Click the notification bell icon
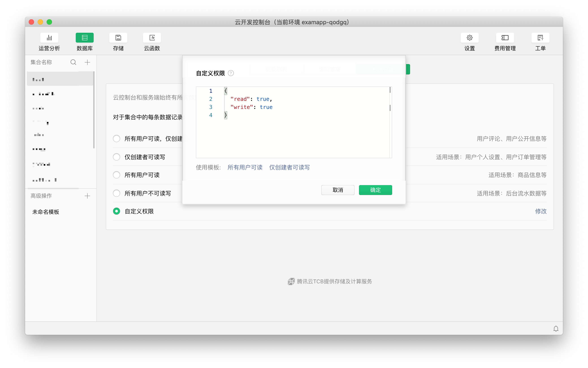Viewport: 588px width, 368px height. [x=556, y=329]
